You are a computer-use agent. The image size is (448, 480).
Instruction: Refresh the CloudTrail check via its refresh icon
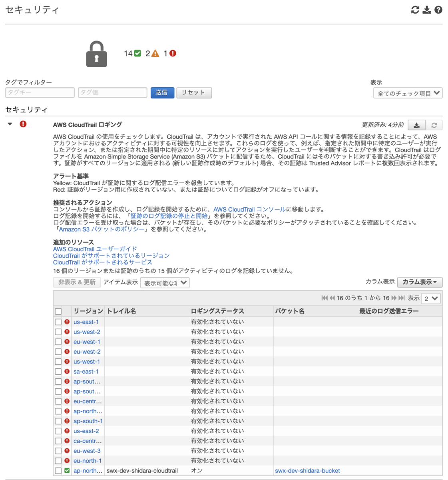[434, 124]
